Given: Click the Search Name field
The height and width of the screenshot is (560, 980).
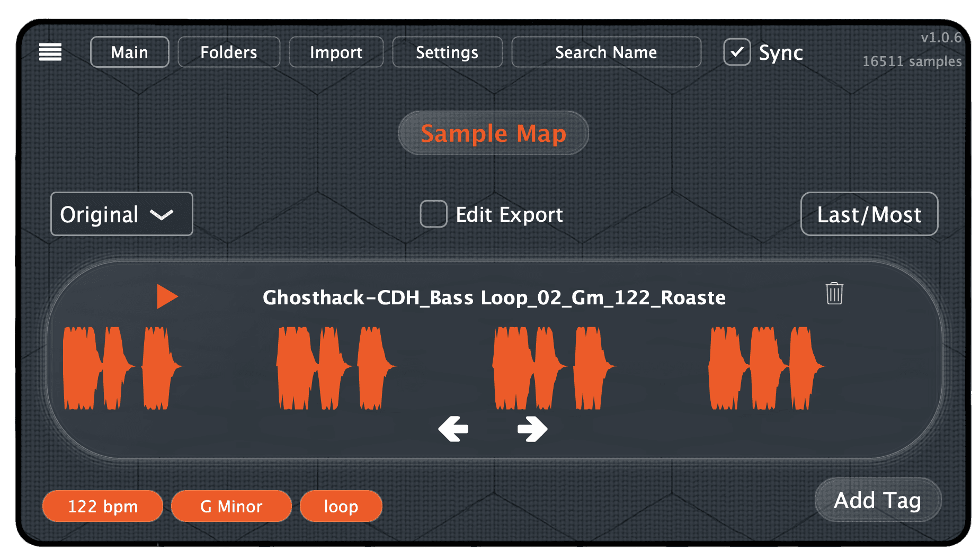Looking at the screenshot, I should [x=606, y=52].
